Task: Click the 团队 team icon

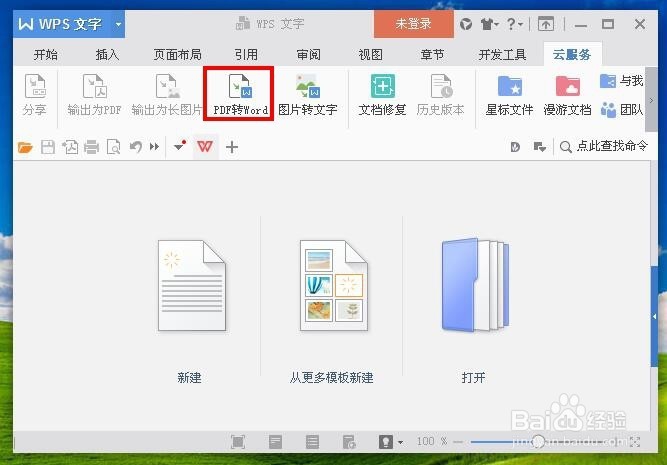Action: 608,110
